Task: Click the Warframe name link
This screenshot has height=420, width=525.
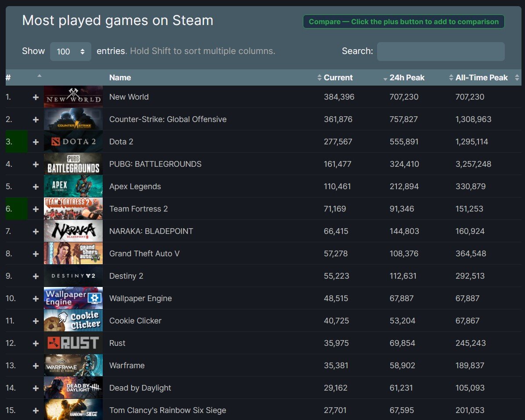Action: [127, 366]
